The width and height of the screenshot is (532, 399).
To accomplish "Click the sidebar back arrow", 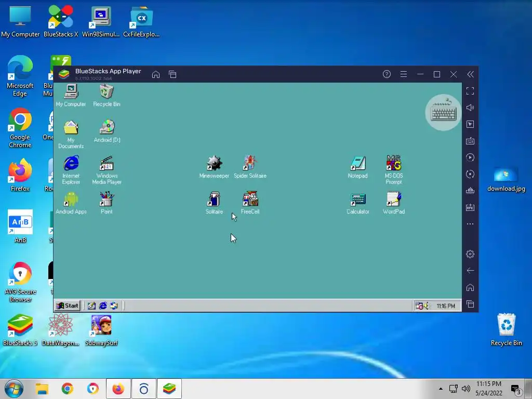I will pos(470,270).
